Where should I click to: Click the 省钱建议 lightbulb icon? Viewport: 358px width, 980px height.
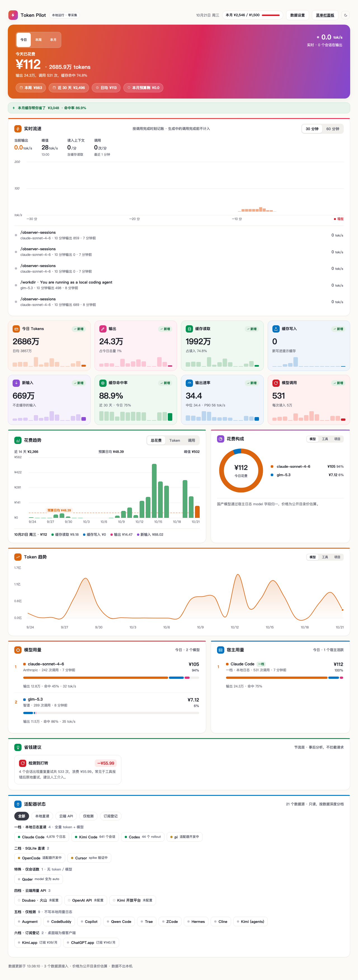pyautogui.click(x=18, y=747)
